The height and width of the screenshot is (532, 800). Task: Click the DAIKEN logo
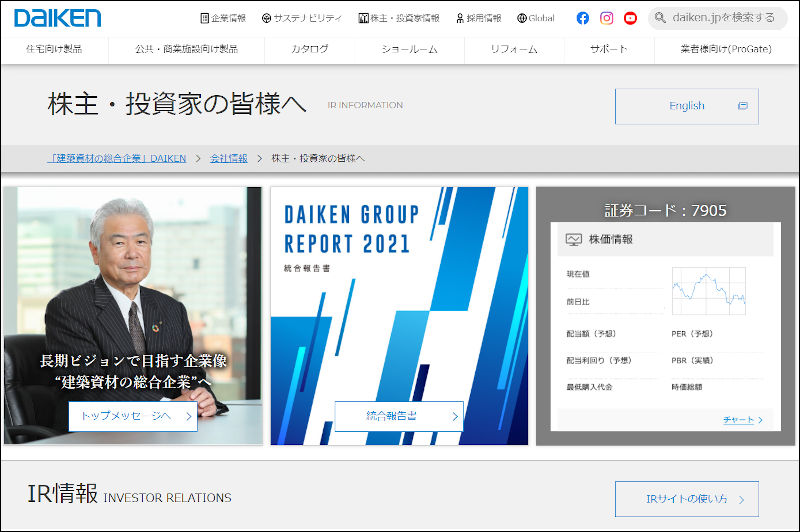57,18
